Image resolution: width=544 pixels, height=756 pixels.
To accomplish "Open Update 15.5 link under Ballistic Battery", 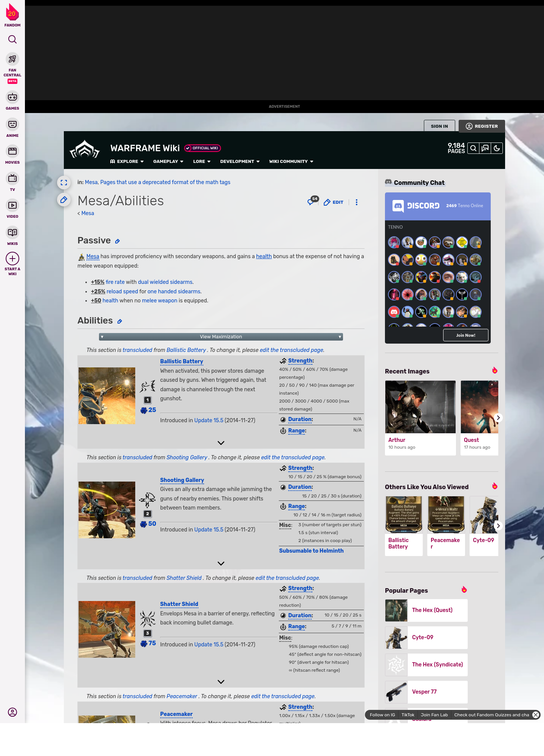I will 209,420.
